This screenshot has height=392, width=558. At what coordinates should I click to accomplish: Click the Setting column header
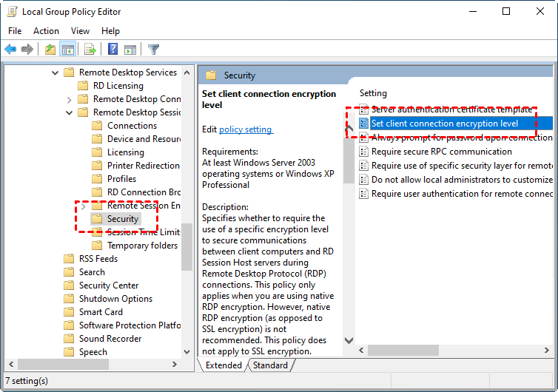coord(373,93)
